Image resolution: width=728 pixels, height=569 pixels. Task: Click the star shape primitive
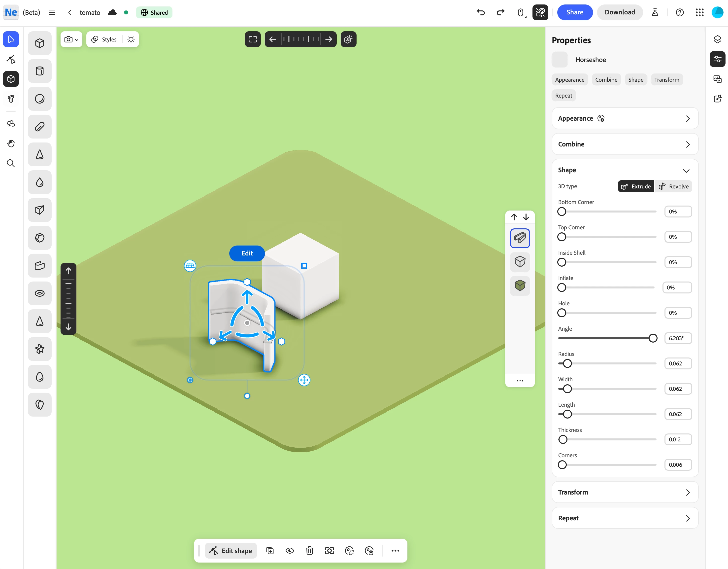pos(40,349)
